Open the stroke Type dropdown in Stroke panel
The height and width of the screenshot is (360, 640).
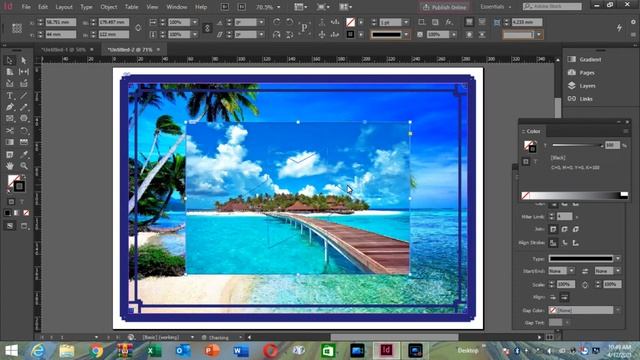(618, 258)
